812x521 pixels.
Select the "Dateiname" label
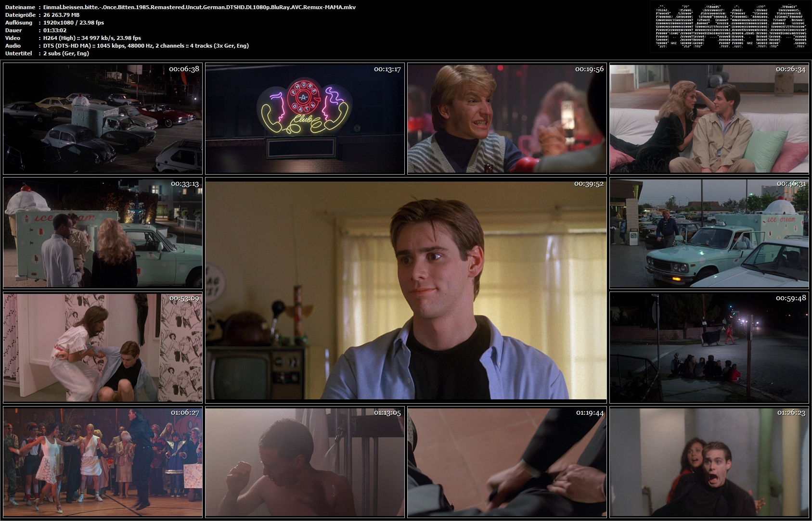tap(20, 7)
